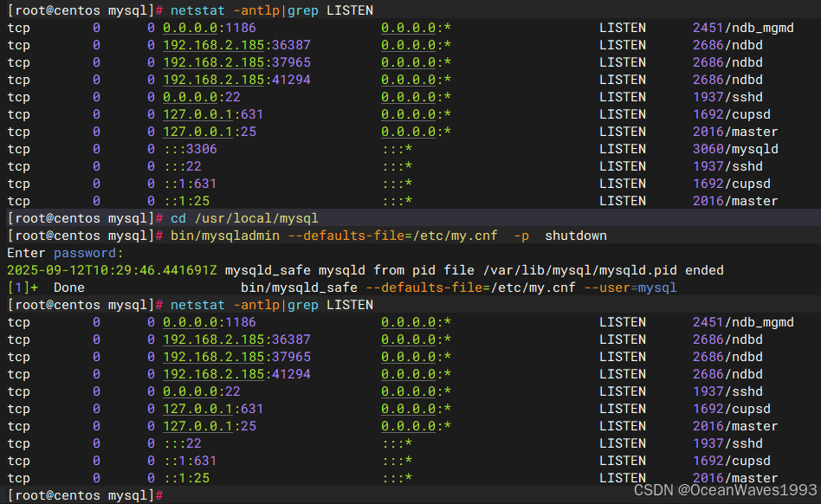Click --defaults-file option on the mysqld_safe line
This screenshot has height=504, width=821.
(471, 288)
